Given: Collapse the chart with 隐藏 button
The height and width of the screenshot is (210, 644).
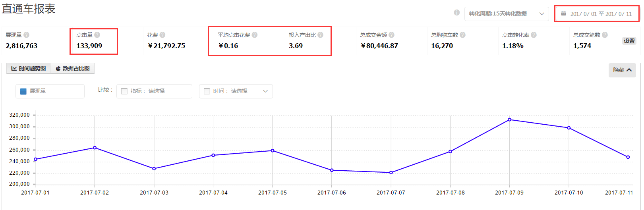Looking at the screenshot, I should [x=622, y=70].
